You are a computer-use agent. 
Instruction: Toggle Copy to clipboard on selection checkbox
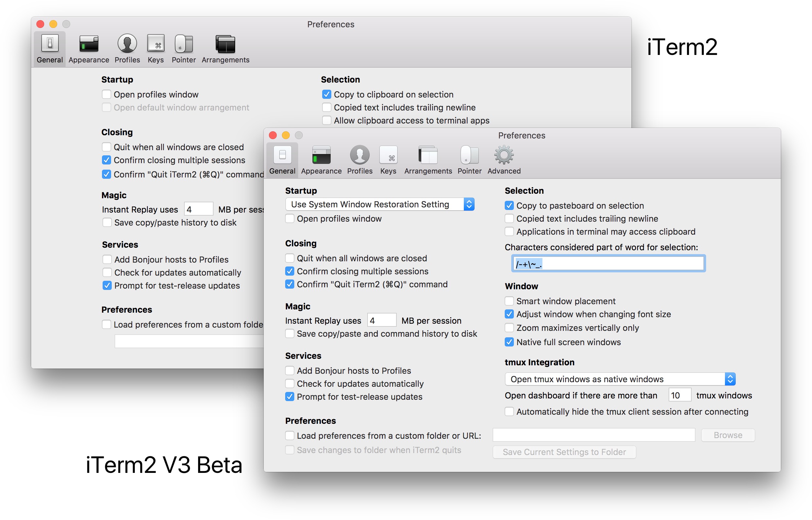click(326, 94)
